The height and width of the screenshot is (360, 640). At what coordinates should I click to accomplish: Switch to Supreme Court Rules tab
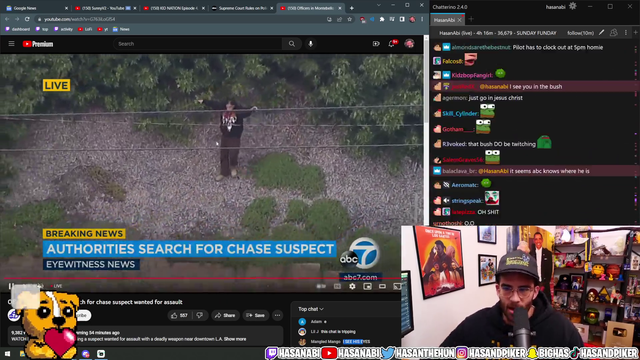[242, 8]
